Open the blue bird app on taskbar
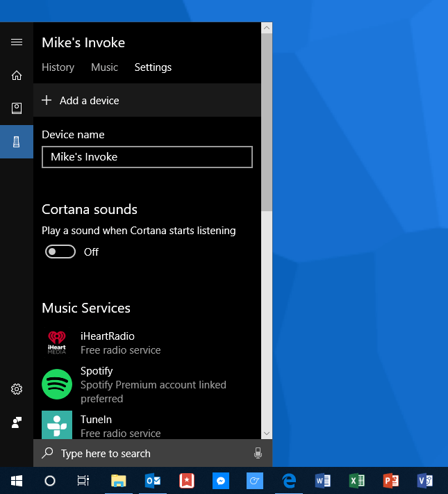Viewport: 448px width, 494px height. point(255,481)
